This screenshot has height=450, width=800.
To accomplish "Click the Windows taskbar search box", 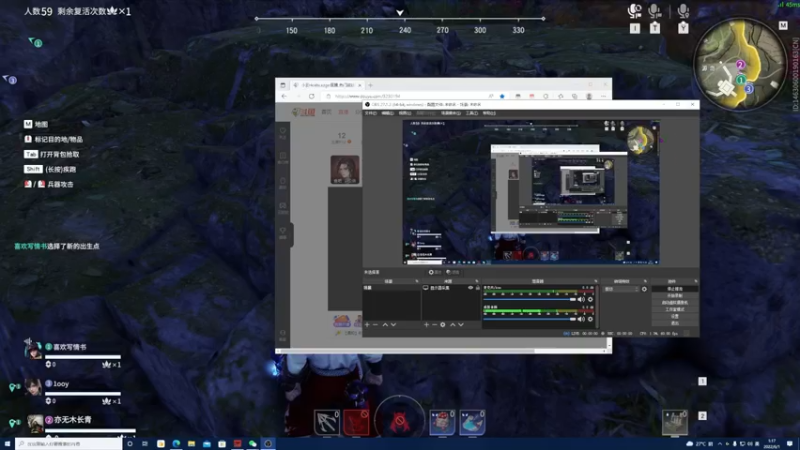I will click(x=68, y=444).
